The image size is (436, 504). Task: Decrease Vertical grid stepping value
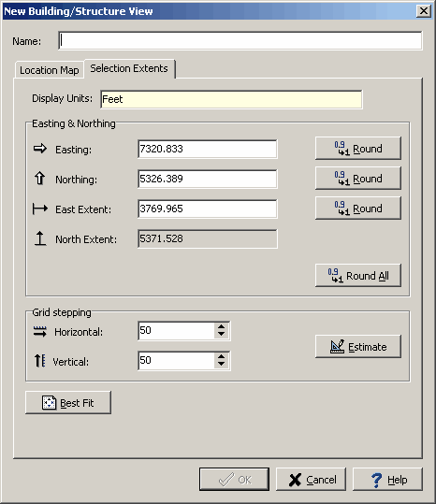click(221, 364)
